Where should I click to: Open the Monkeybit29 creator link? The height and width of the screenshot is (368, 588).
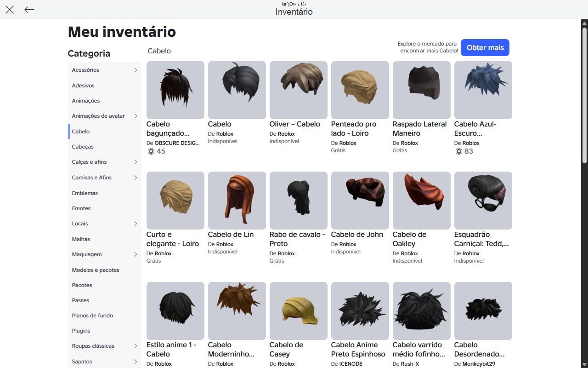479,364
